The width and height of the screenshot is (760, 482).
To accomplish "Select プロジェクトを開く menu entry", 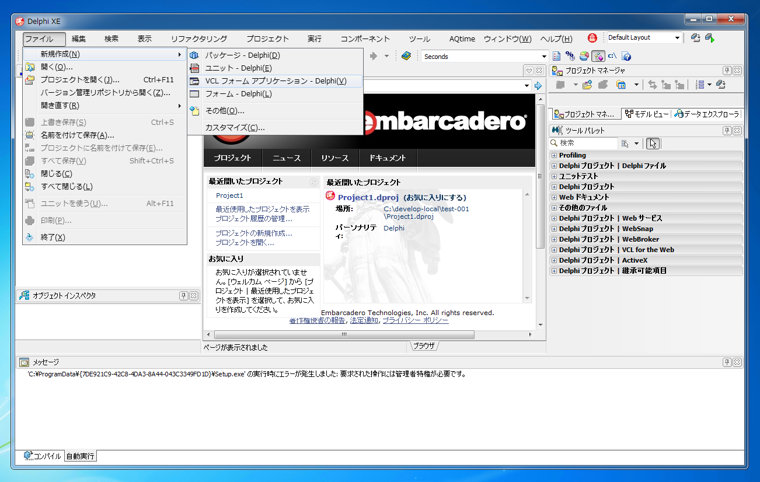I will 105,80.
